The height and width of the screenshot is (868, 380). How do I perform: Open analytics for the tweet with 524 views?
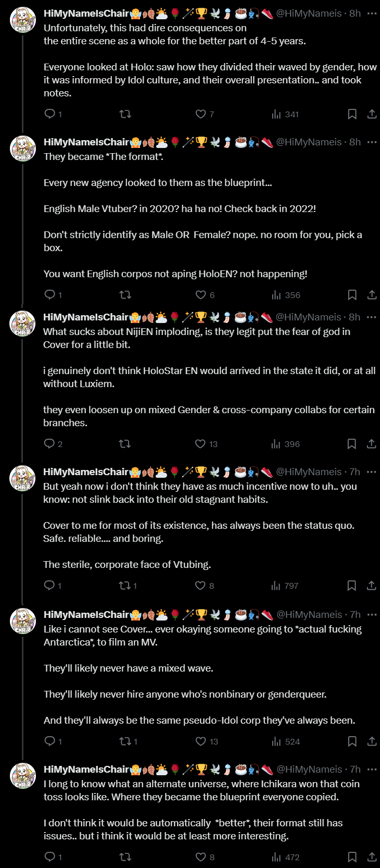[285, 741]
